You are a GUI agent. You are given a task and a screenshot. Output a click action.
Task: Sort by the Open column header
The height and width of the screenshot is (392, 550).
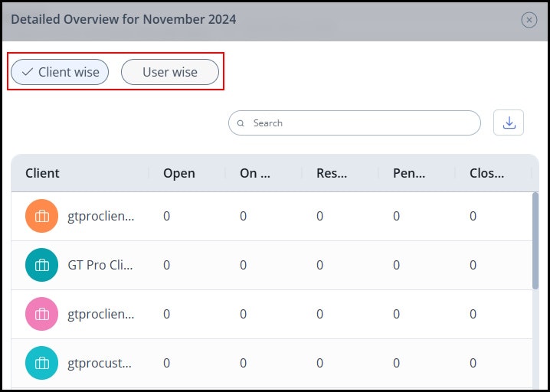(x=179, y=173)
